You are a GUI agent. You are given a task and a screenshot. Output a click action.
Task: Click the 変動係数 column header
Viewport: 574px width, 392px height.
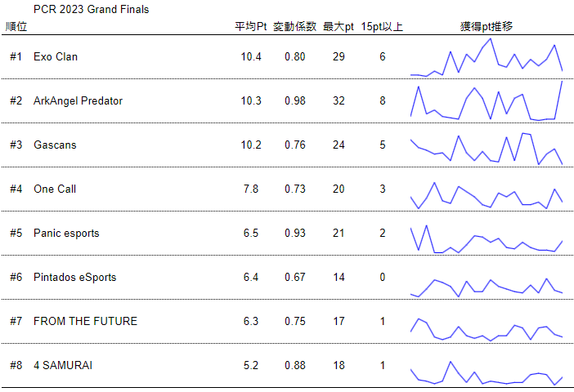[295, 27]
